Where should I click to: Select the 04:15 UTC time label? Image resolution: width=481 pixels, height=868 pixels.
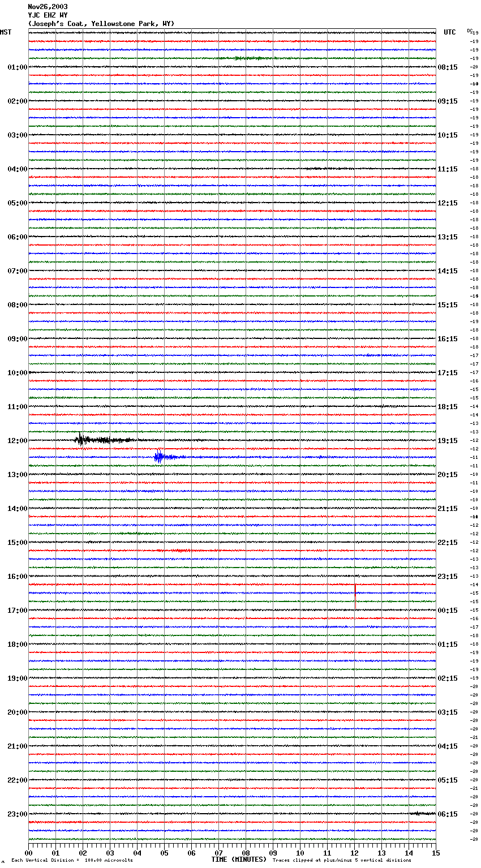(x=448, y=746)
